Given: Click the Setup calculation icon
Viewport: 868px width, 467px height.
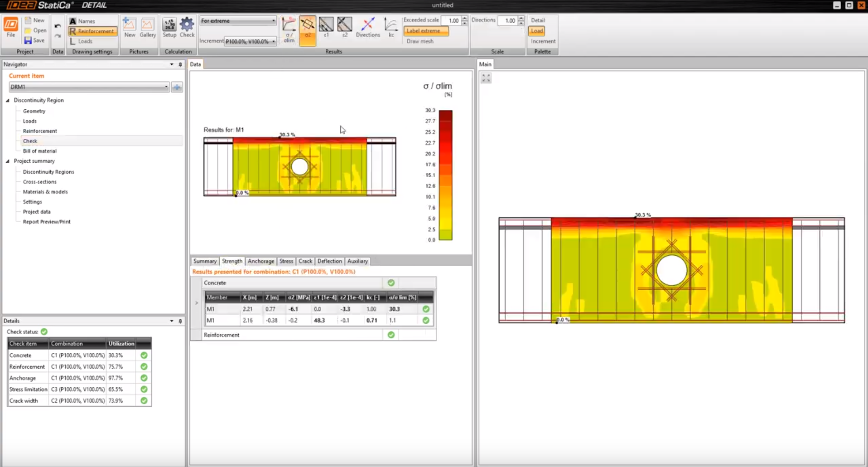Looking at the screenshot, I should (169, 28).
